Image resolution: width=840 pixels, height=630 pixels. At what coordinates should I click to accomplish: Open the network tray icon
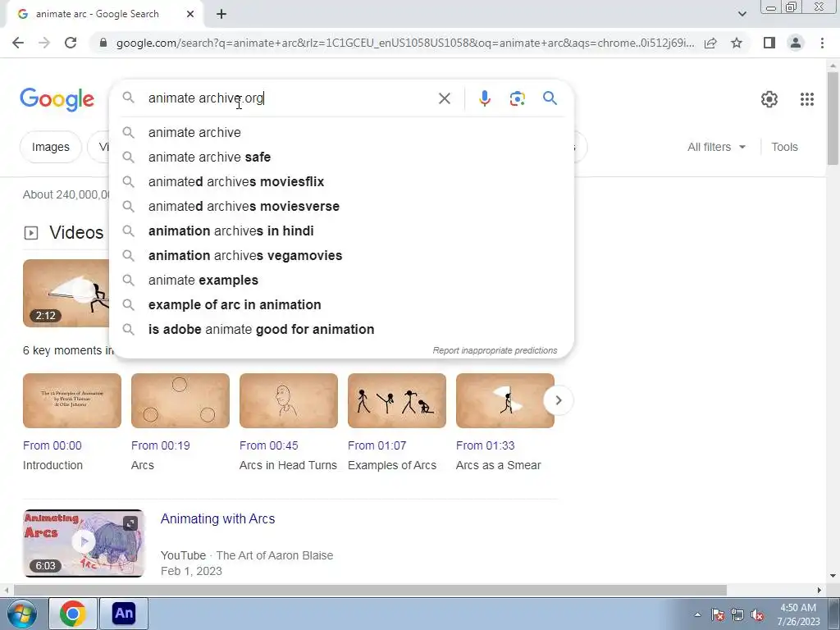(x=737, y=615)
